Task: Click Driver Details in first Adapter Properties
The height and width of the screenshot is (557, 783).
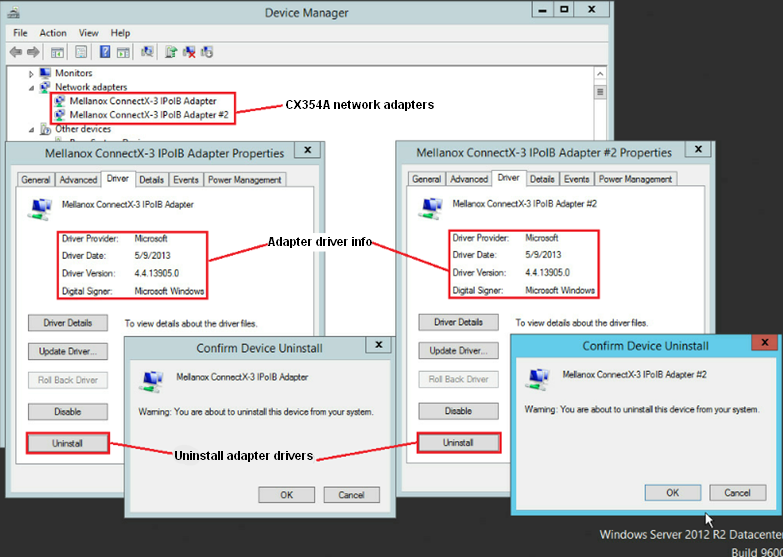Action: [68, 323]
